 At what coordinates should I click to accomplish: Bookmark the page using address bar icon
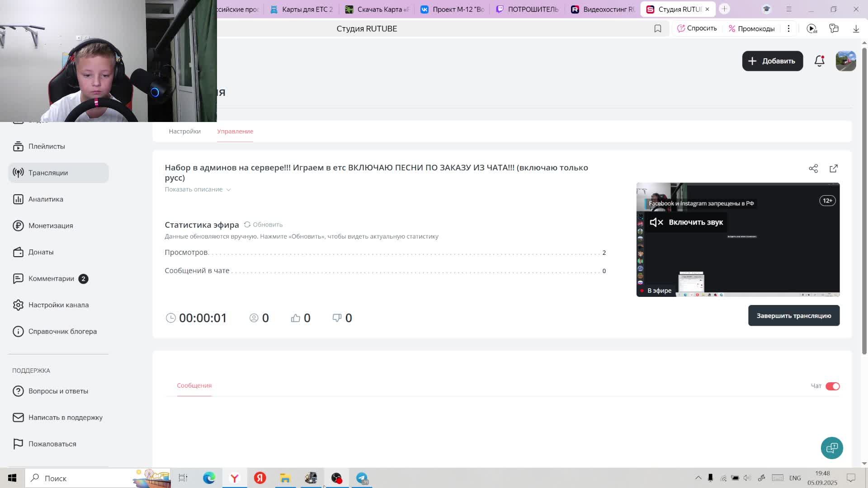(658, 28)
